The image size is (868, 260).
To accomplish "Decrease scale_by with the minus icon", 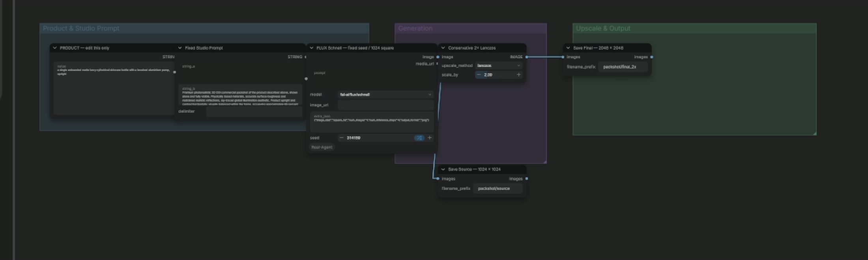I will (x=479, y=75).
